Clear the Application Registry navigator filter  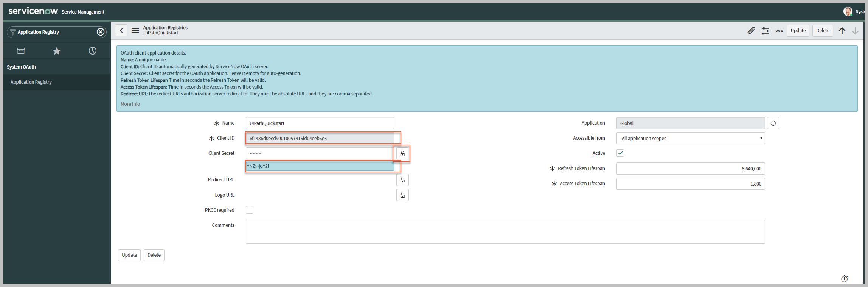[101, 32]
